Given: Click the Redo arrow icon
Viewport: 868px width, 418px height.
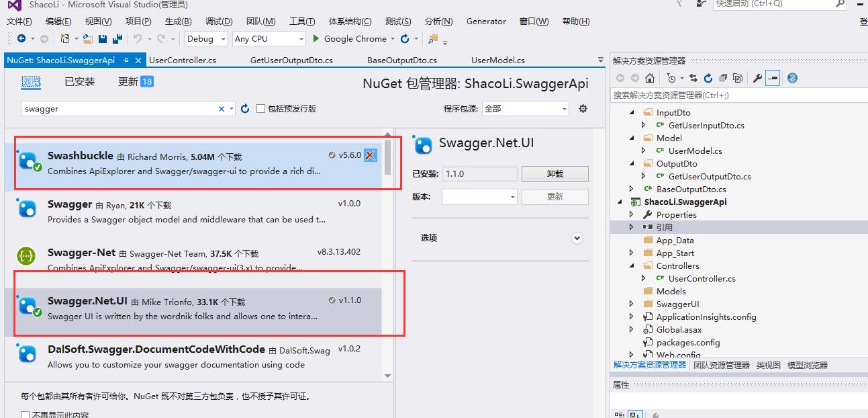Looking at the screenshot, I should (162, 39).
